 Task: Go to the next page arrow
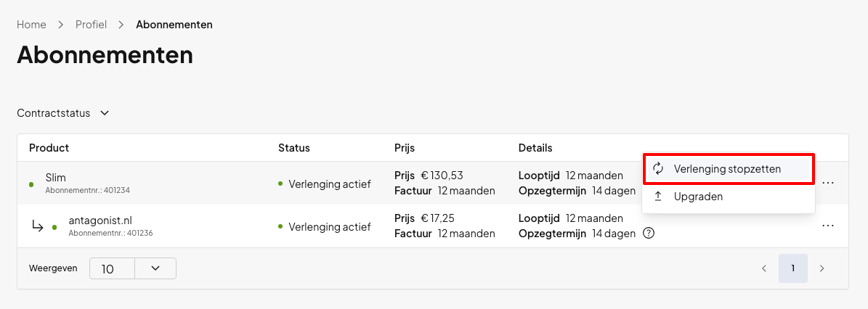[x=822, y=268]
